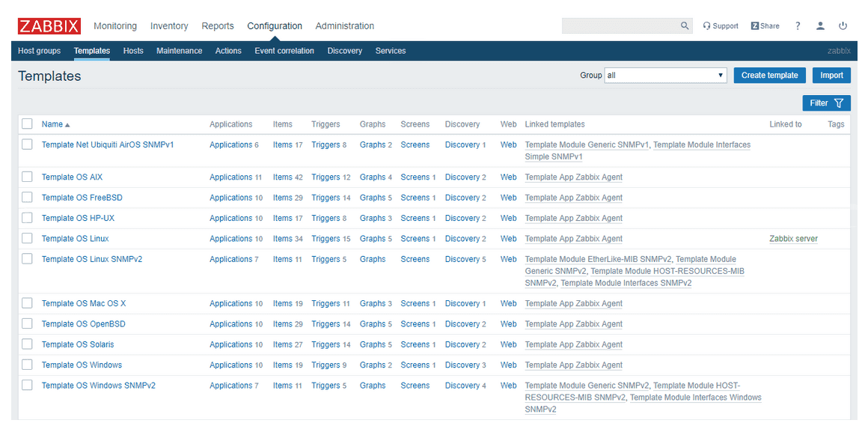Check the Template OS HP-UX checkbox
The height and width of the screenshot is (429, 868).
[27, 218]
